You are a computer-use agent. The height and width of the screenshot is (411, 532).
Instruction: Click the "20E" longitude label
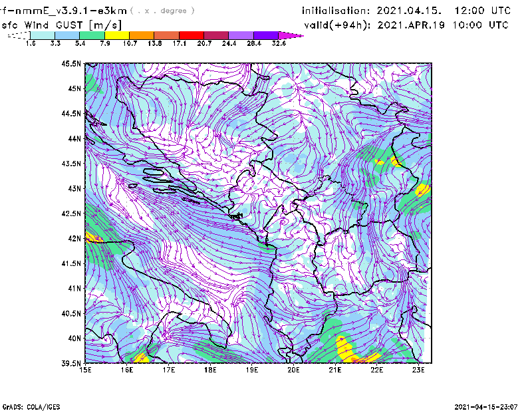(x=293, y=370)
